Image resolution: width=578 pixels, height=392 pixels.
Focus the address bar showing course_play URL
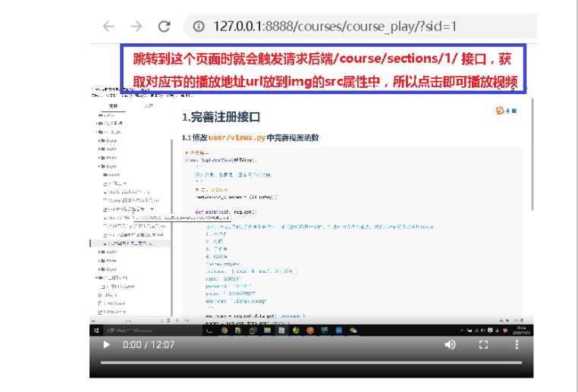coord(360,26)
